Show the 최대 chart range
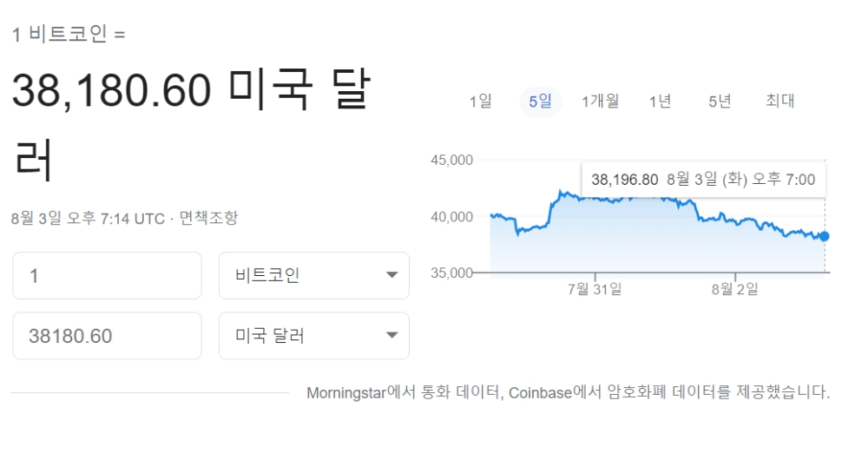This screenshot has height=460, width=868. coord(780,102)
